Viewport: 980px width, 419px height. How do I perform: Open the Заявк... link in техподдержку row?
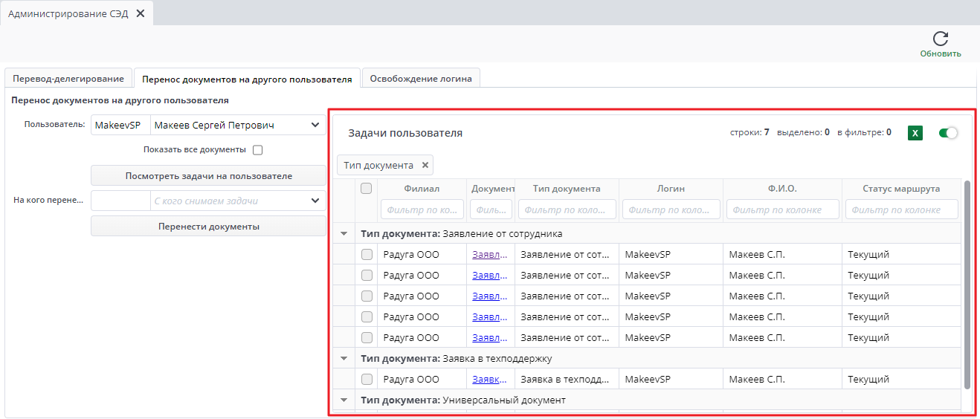point(490,379)
